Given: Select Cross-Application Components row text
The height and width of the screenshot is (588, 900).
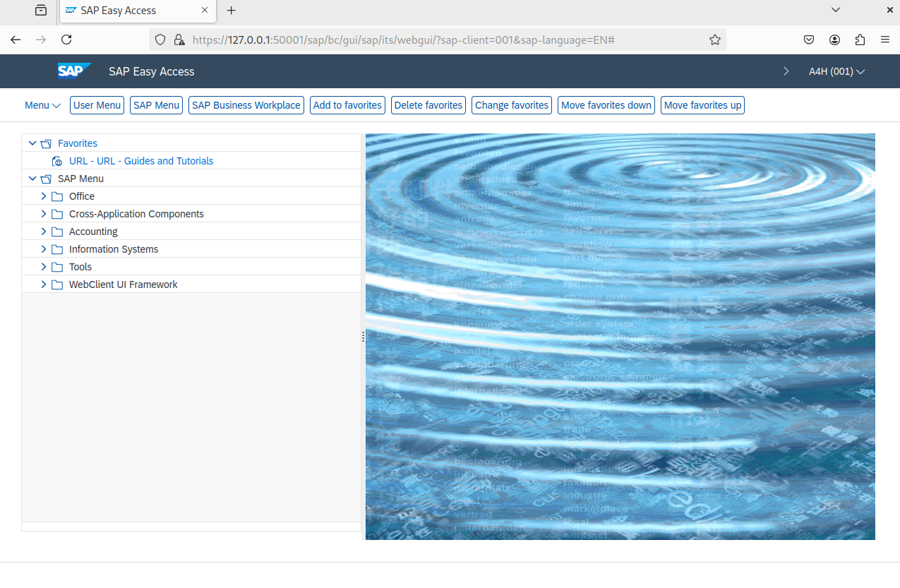Looking at the screenshot, I should click(136, 214).
